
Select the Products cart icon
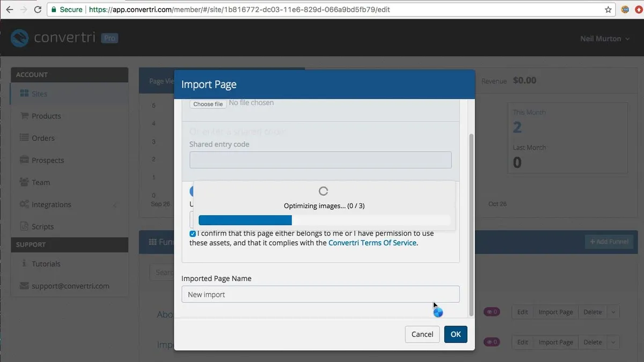point(24,116)
